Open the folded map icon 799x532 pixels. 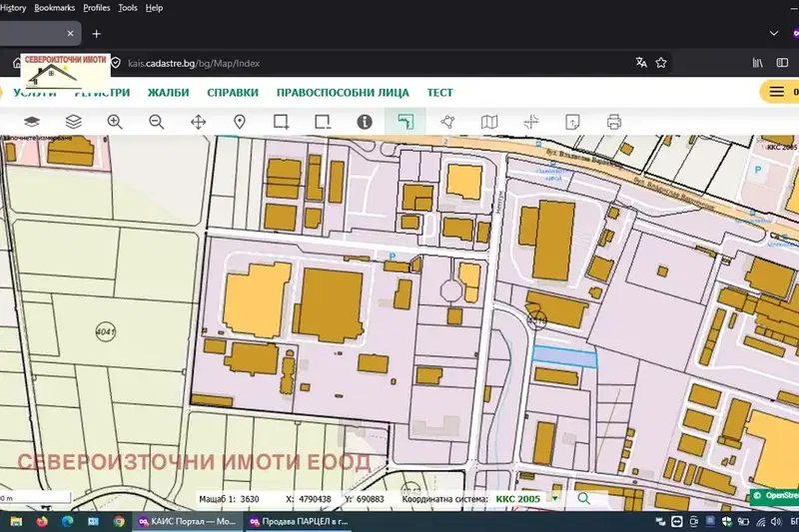click(489, 122)
